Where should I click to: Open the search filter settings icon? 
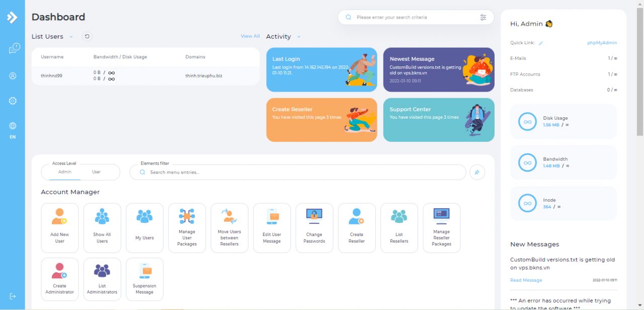tap(483, 17)
